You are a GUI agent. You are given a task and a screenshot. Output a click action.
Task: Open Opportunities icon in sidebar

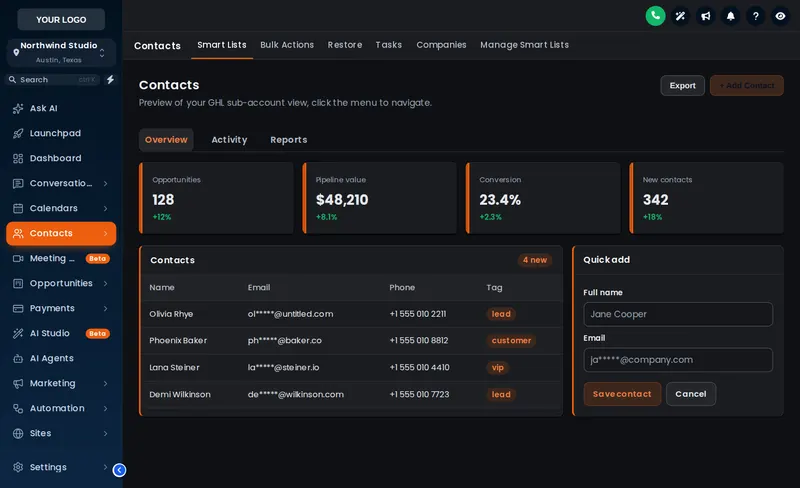[18, 283]
